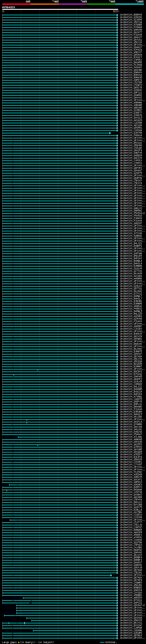146x644 pixels.
Task: Click the UniRef100_C5XW73 entry
Action: pyautogui.click(x=131, y=85)
